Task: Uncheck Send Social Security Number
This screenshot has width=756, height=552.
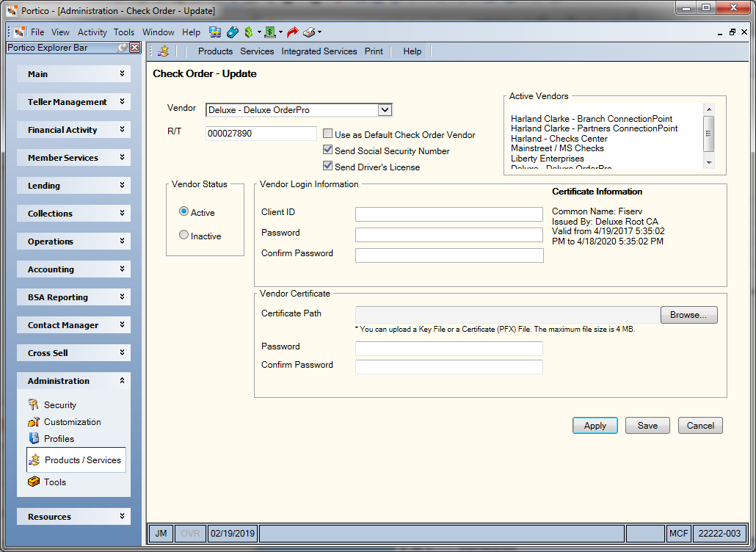Action: coord(328,150)
